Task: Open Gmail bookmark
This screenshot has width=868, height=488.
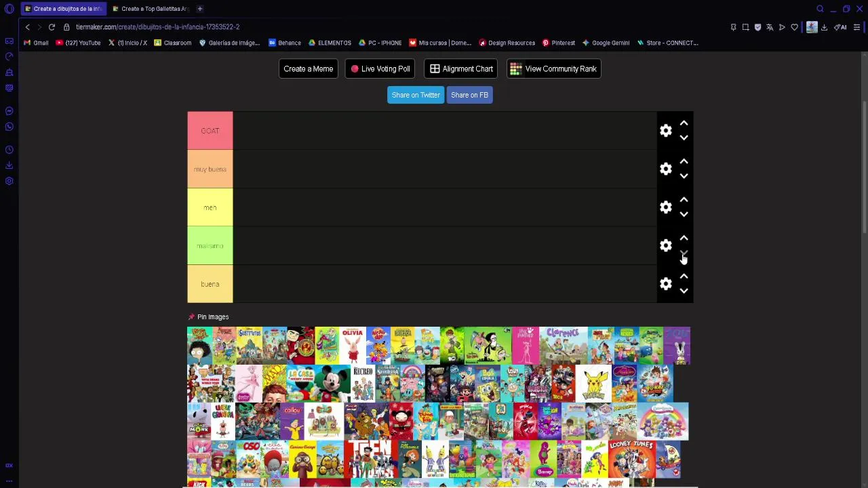Action: [x=36, y=43]
